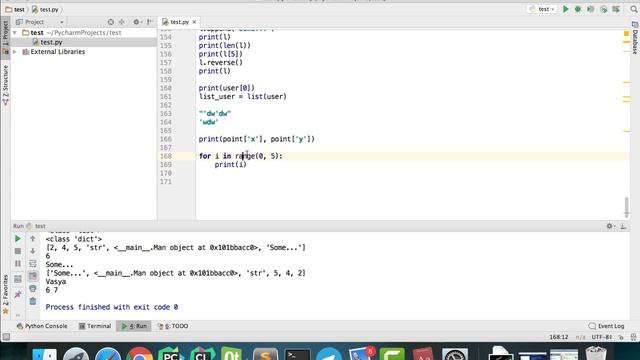The height and width of the screenshot is (360, 640).
Task: Open Search Everywhere magnifier icon
Action: pyautogui.click(x=634, y=9)
